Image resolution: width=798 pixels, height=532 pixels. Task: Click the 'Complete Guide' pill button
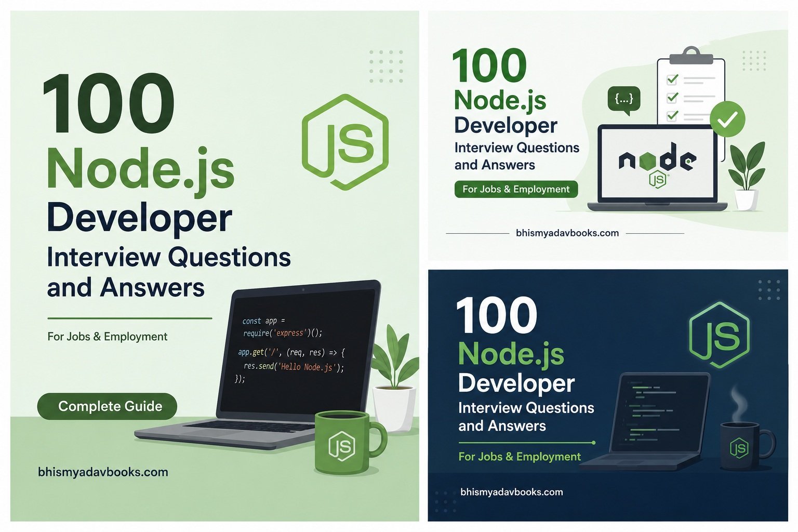click(x=107, y=406)
